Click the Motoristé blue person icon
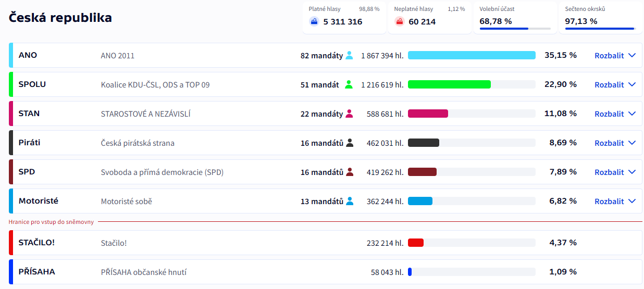The width and height of the screenshot is (644, 289). 350,201
